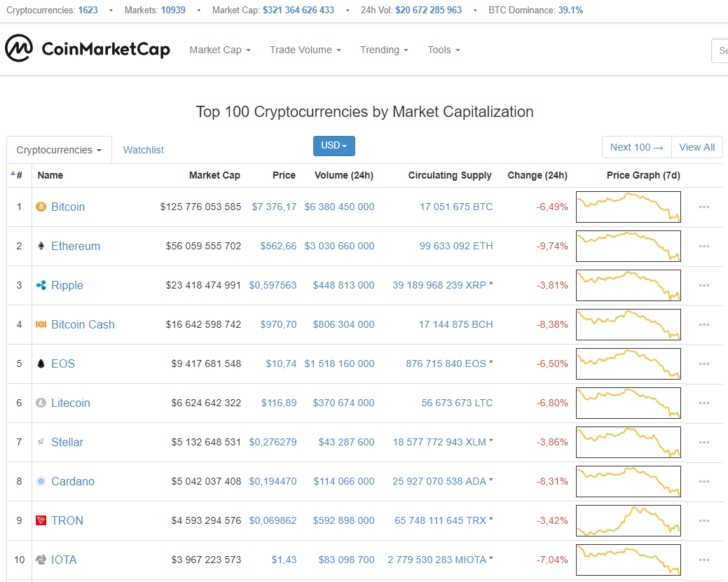Expand the Market Cap menu
728x582 pixels.
coord(220,50)
